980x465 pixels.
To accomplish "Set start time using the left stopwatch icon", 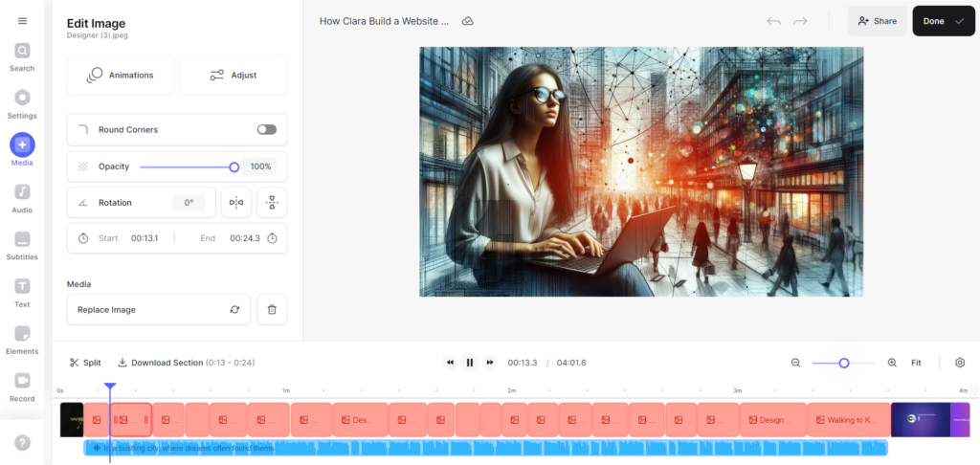I will 83,238.
